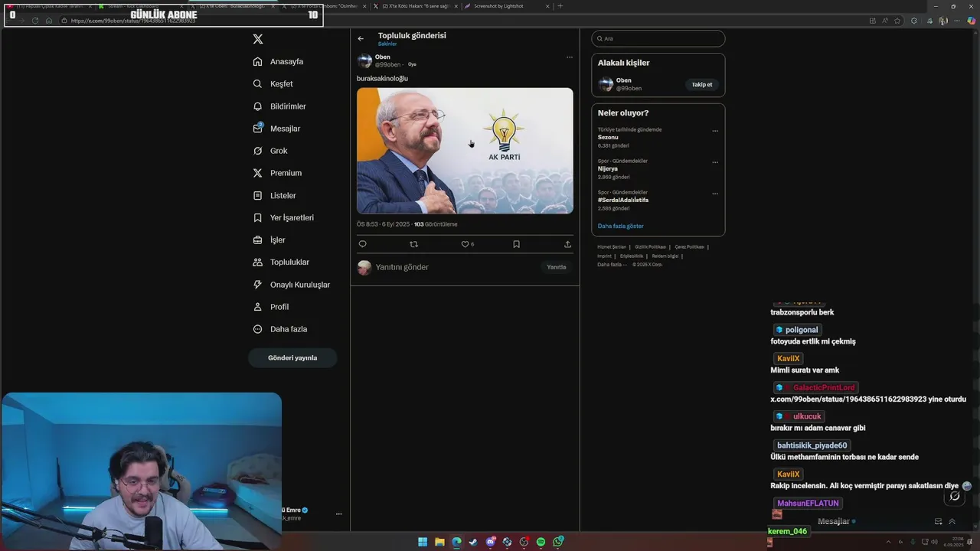Open Profil page

pyautogui.click(x=270, y=307)
